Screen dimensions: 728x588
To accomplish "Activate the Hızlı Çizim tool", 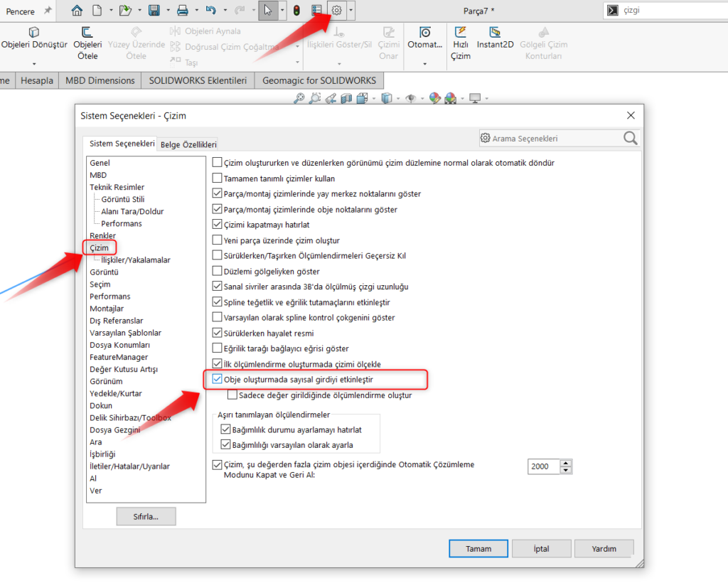I will pyautogui.click(x=461, y=43).
